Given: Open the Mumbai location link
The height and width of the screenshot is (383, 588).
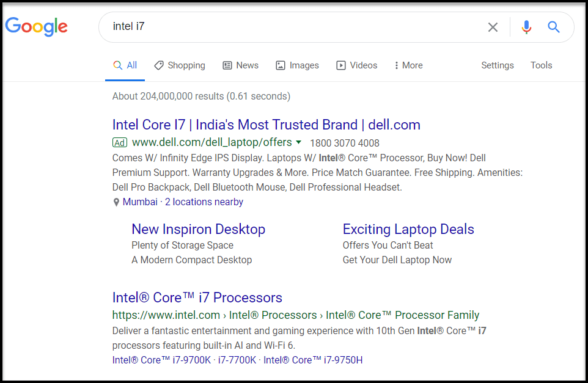Looking at the screenshot, I should (140, 202).
